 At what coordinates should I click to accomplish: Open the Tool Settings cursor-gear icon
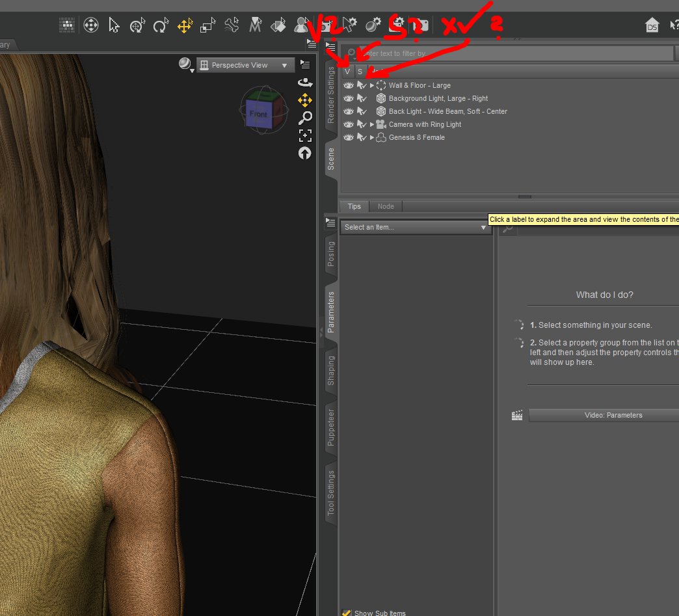coord(349,25)
